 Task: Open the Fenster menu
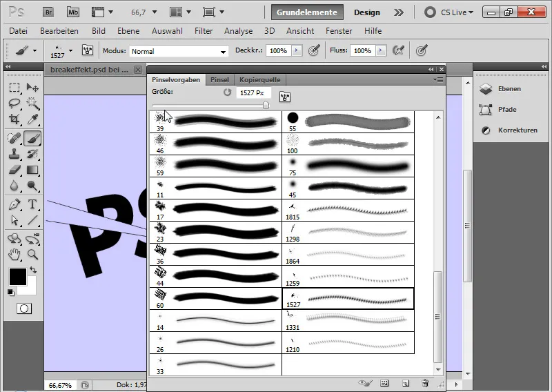[339, 31]
